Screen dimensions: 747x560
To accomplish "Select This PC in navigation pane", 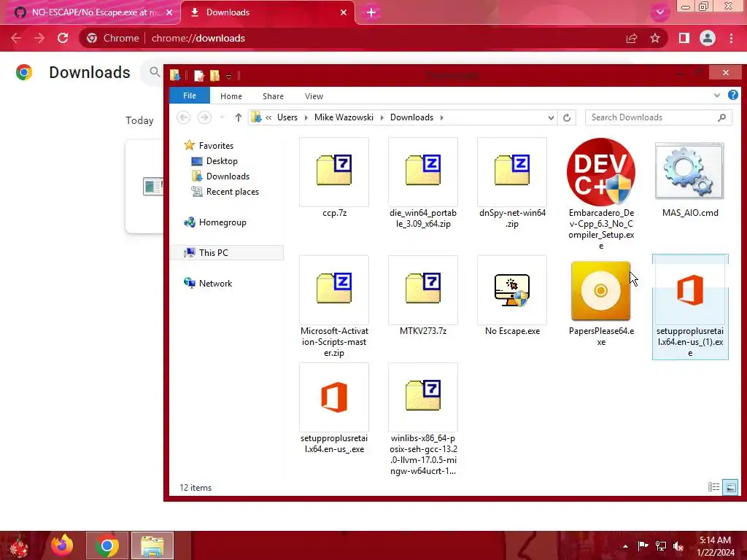I will tap(214, 253).
